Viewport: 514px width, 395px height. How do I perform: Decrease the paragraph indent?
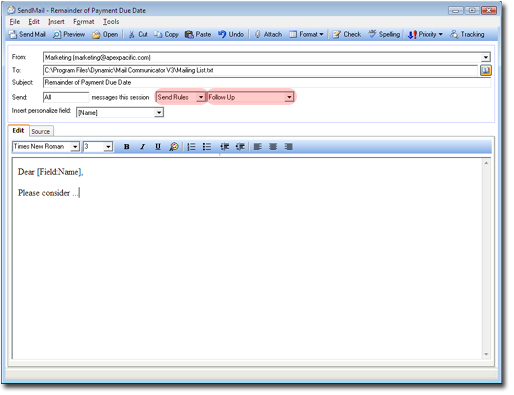(x=224, y=147)
